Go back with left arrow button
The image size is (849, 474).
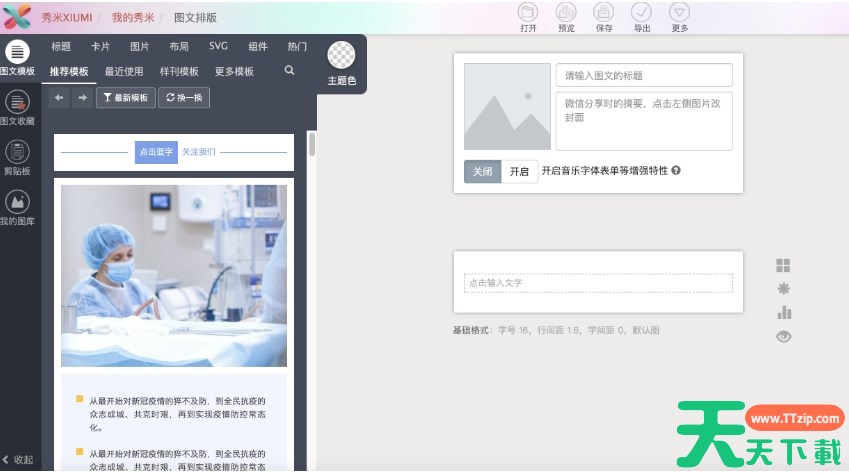pyautogui.click(x=59, y=98)
